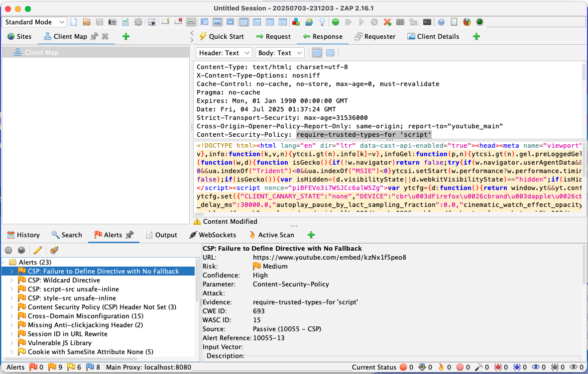This screenshot has width=588, height=374.
Task: Select the Client Map root node
Action: [96, 52]
